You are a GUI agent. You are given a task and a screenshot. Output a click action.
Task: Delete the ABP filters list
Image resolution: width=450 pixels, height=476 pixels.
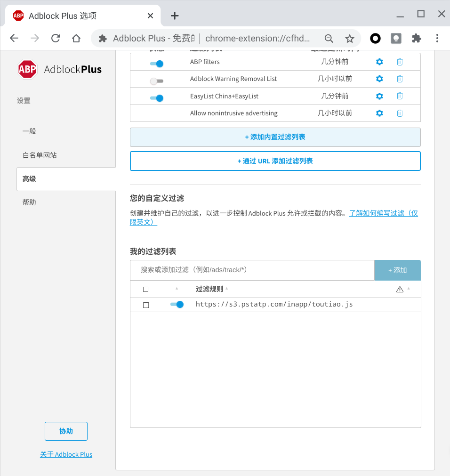(x=400, y=62)
